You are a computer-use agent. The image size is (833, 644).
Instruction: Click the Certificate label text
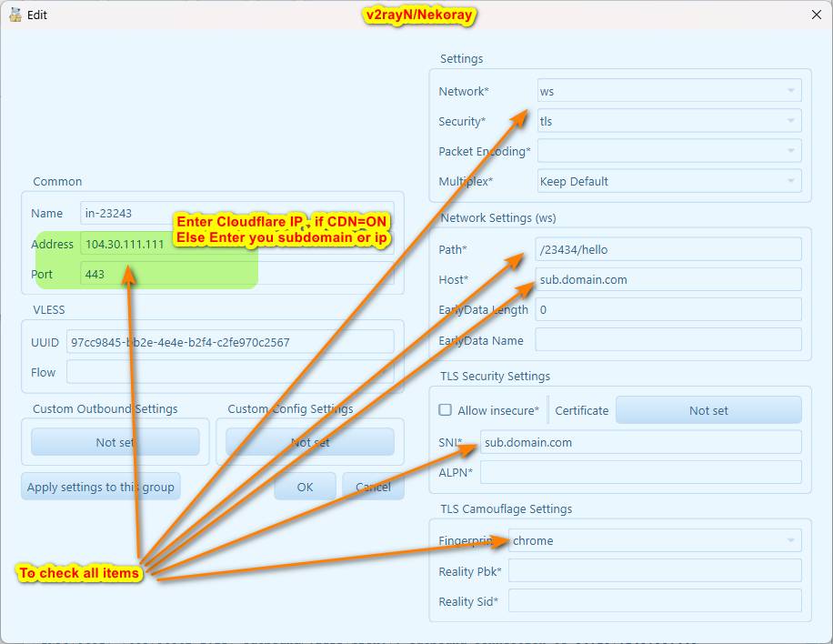coord(582,410)
